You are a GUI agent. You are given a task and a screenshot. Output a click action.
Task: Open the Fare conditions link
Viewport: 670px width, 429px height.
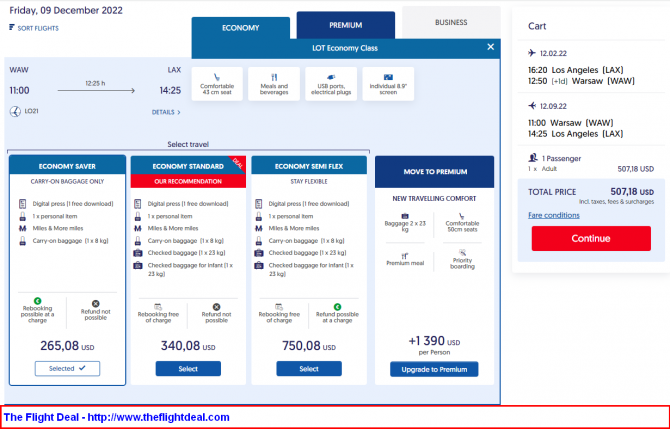click(554, 215)
